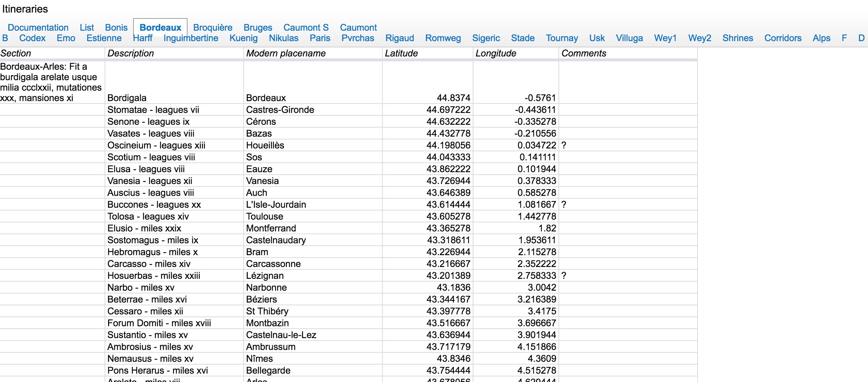Open the Caumont S tab
868x382 pixels.
306,28
